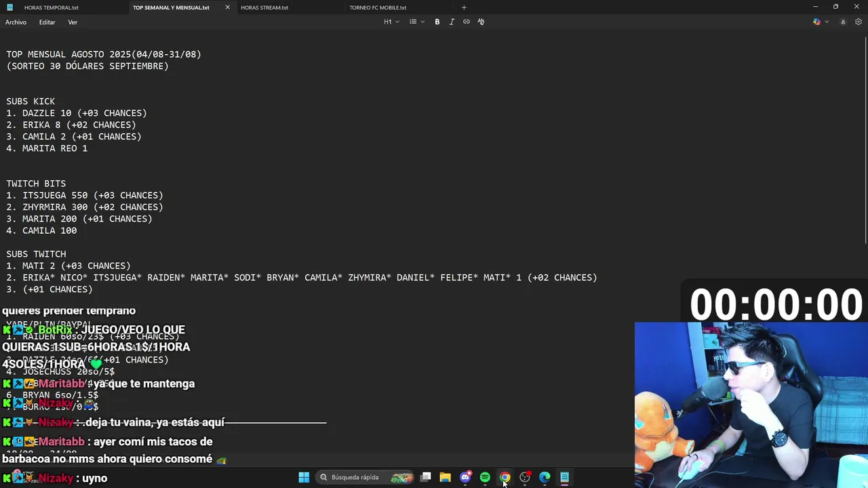
Task: Open the Archivo menu
Action: 16,22
